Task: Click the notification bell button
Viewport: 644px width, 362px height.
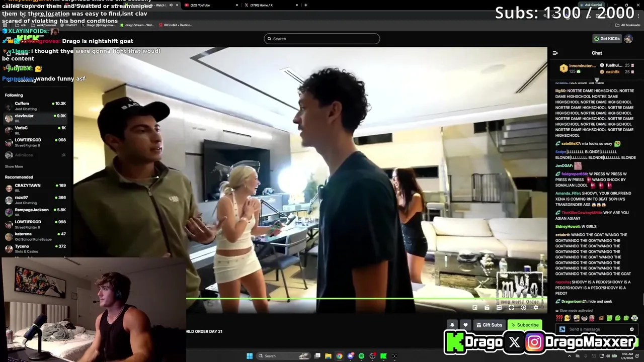Action: [x=452, y=325]
